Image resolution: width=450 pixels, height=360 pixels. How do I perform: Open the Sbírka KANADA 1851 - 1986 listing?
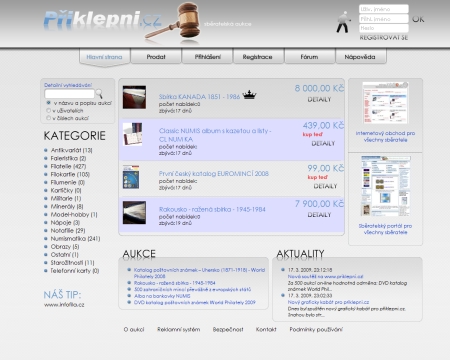[x=199, y=97]
